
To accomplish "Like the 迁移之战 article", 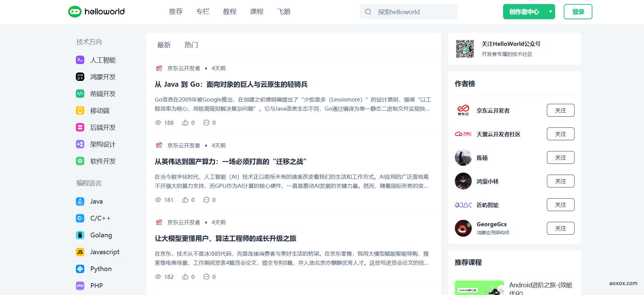I will tap(185, 200).
